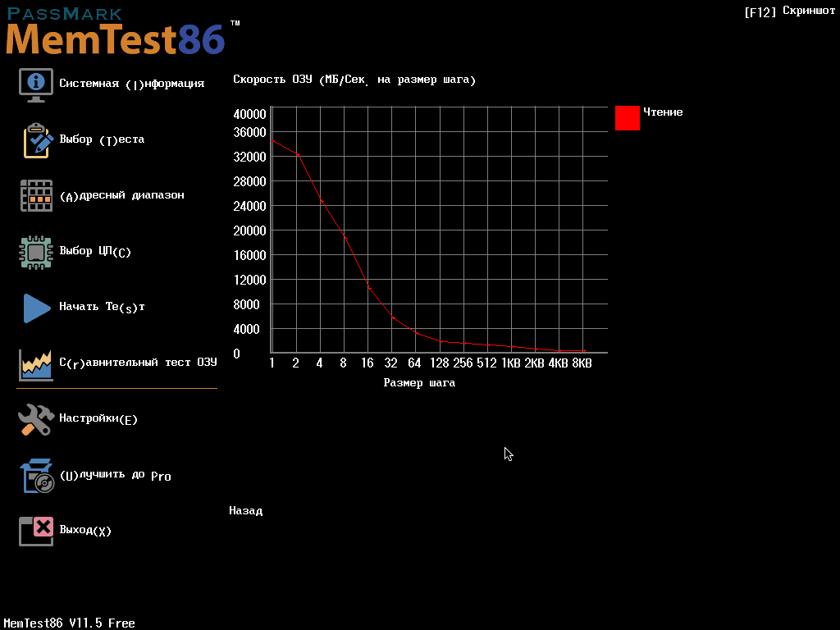The height and width of the screenshot is (630, 840).
Task: Click the Назад back button
Action: tap(246, 510)
